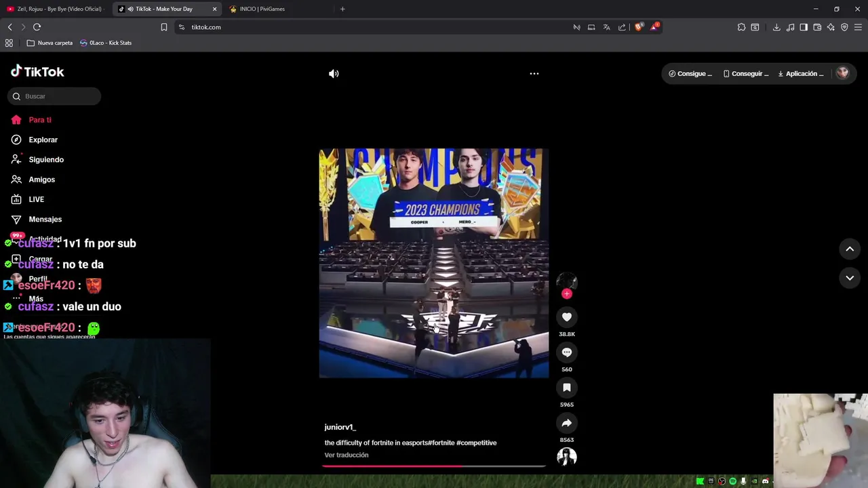Open the three-dot video options menu
The image size is (868, 488).
[534, 73]
